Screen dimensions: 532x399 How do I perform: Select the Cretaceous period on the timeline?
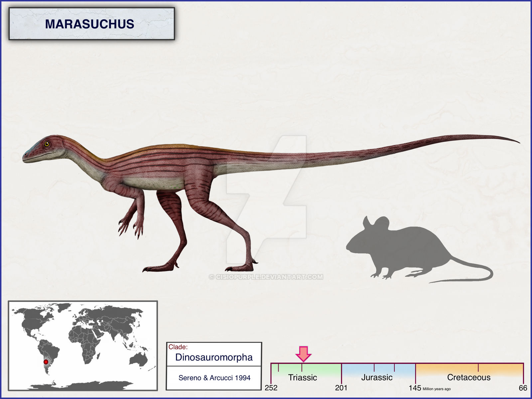[469, 377]
